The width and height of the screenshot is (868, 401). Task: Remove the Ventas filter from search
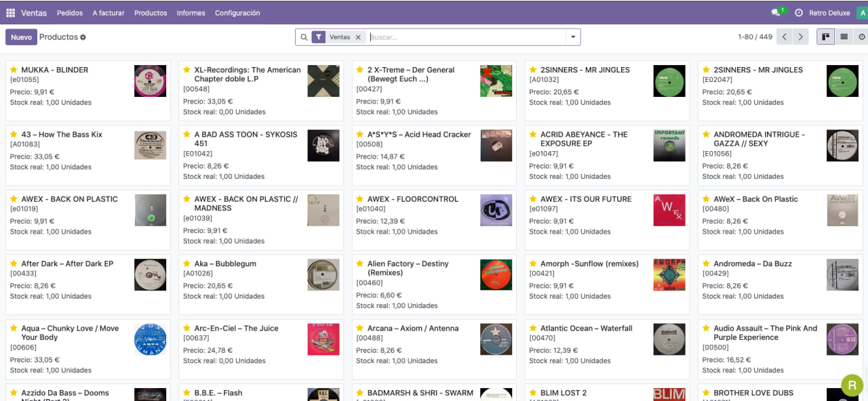358,37
